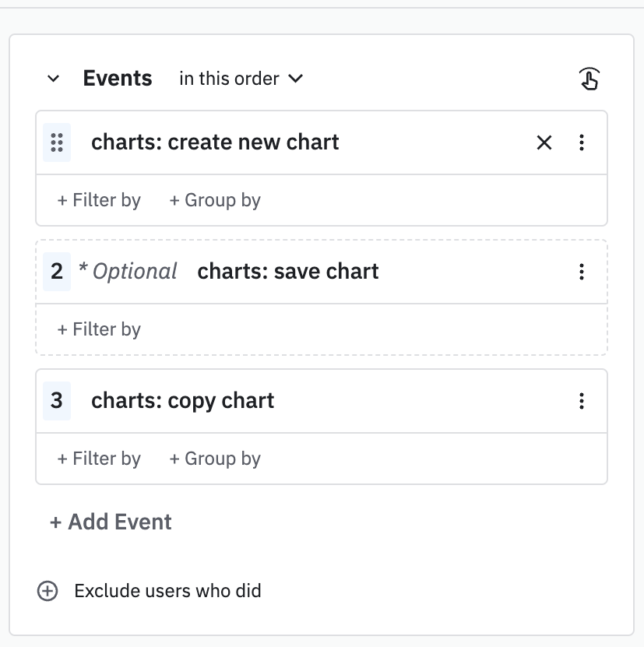Add filter to save chart event
Viewport: 644px width, 647px height.
click(99, 329)
